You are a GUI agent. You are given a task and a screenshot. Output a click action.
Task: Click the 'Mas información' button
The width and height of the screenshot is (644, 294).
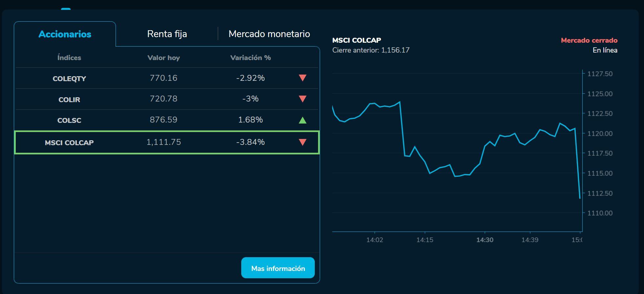pos(278,268)
